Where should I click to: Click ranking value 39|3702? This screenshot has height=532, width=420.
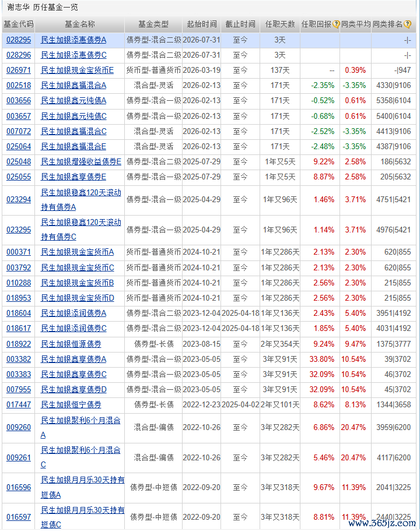coord(398,360)
